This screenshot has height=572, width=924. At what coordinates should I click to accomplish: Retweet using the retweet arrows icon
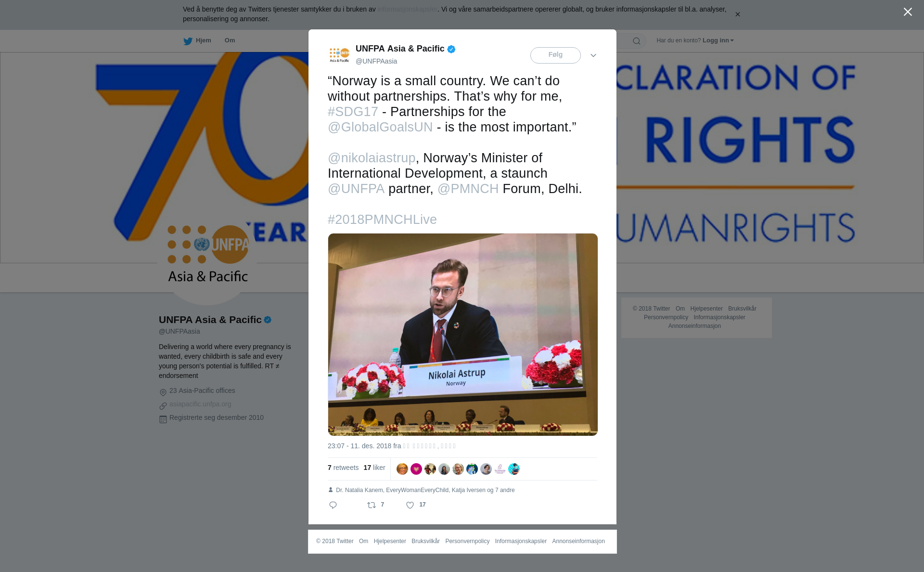click(372, 505)
